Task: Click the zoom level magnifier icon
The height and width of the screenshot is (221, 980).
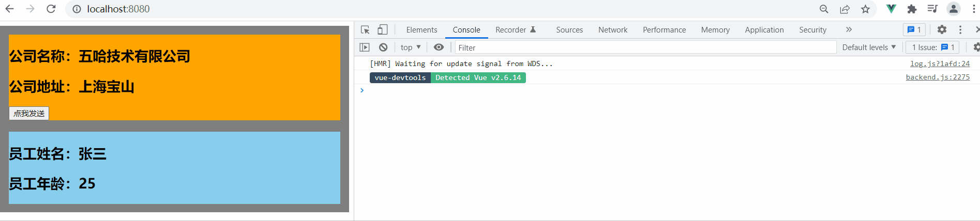Action: 824,9
